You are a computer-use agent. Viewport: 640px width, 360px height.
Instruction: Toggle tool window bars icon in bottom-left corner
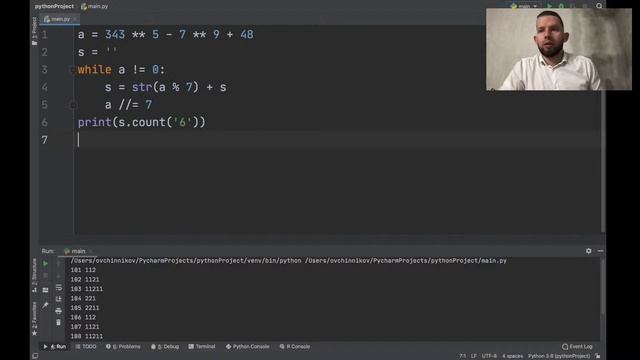point(35,356)
